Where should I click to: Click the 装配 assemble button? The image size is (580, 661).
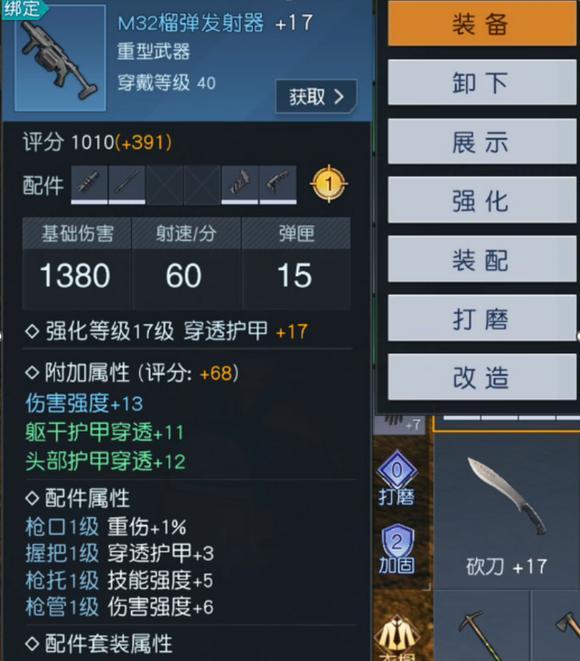click(482, 259)
